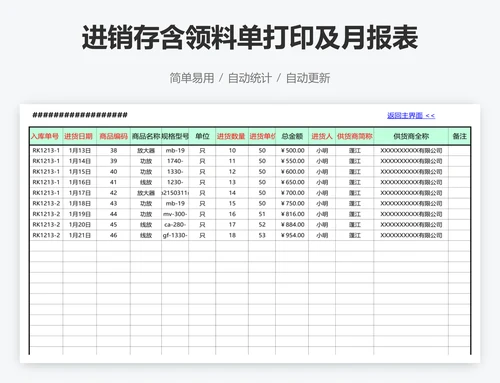
Task: Click product code cell 45
Action: pyautogui.click(x=113, y=225)
